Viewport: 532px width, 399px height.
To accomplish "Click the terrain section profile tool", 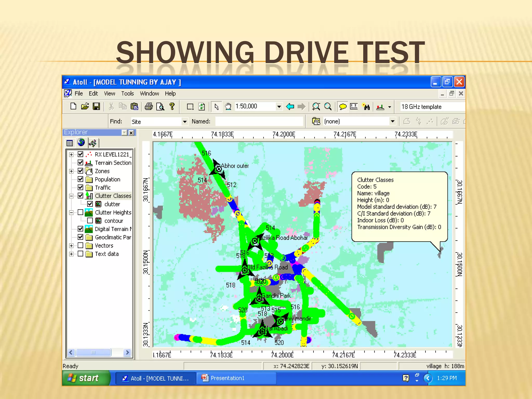I will click(x=380, y=107).
